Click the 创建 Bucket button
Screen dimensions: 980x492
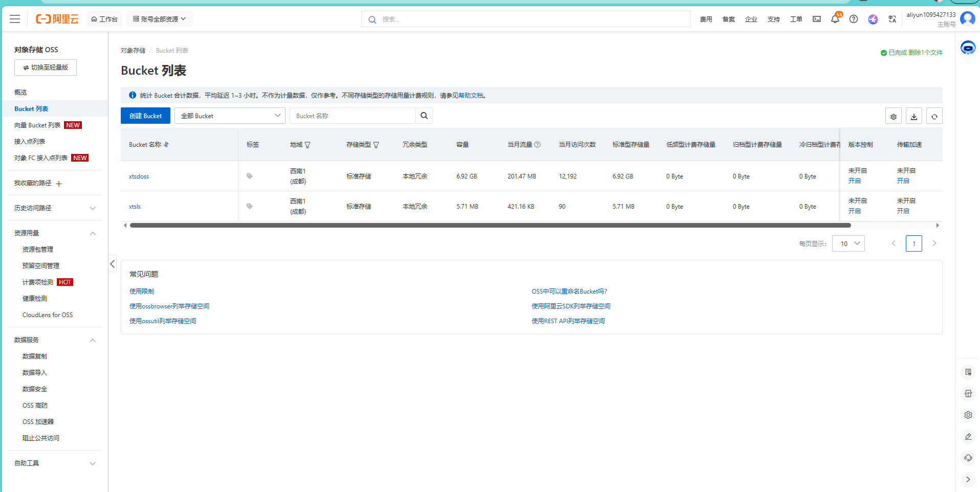pos(145,116)
